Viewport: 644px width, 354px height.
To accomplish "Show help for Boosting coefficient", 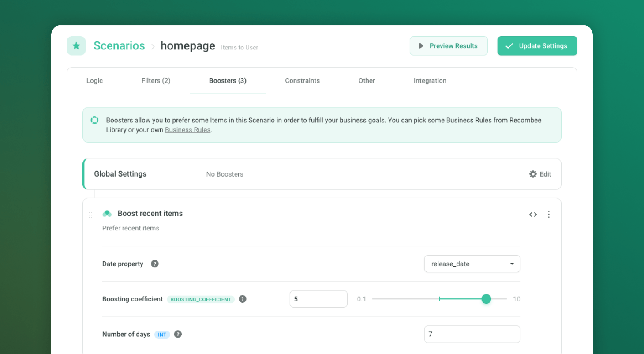I will click(x=243, y=299).
